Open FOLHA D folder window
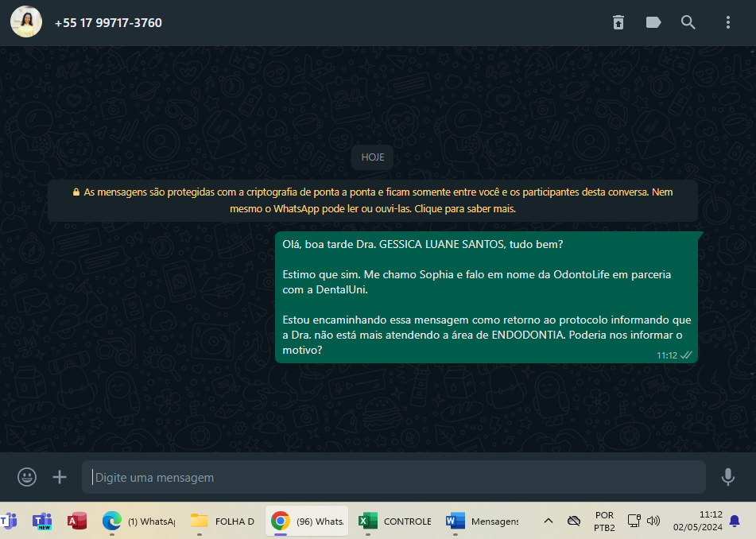 [223, 522]
